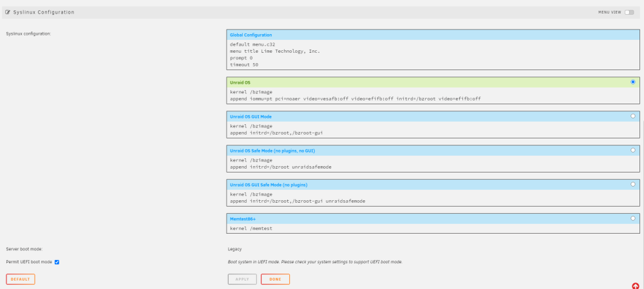Click the Memtest86+ header label
The image size is (644, 289).
(x=242, y=219)
